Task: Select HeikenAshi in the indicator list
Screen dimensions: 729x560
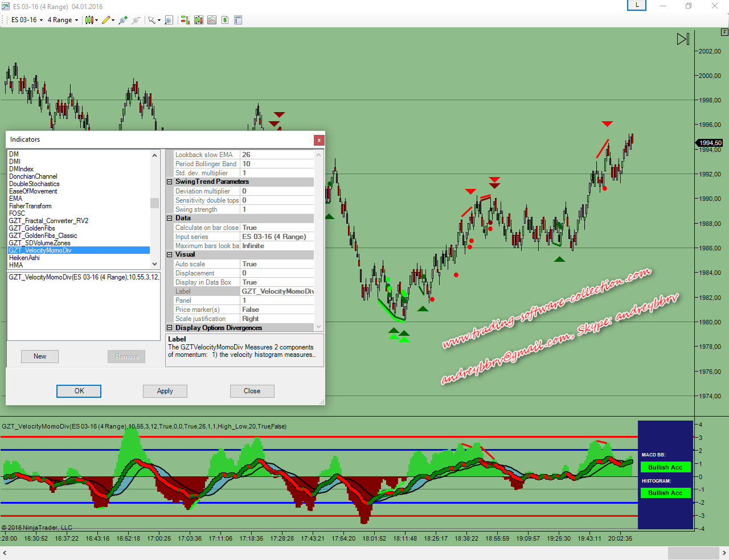Action: coord(24,258)
